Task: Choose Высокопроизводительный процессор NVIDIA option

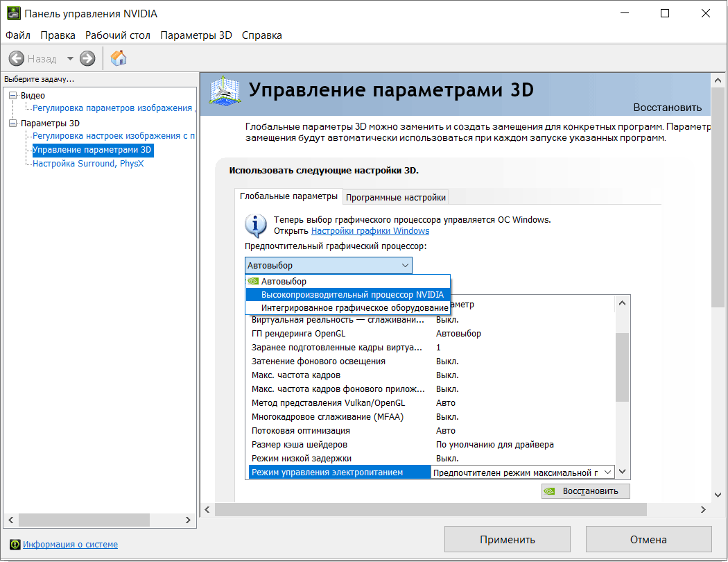Action: point(348,294)
